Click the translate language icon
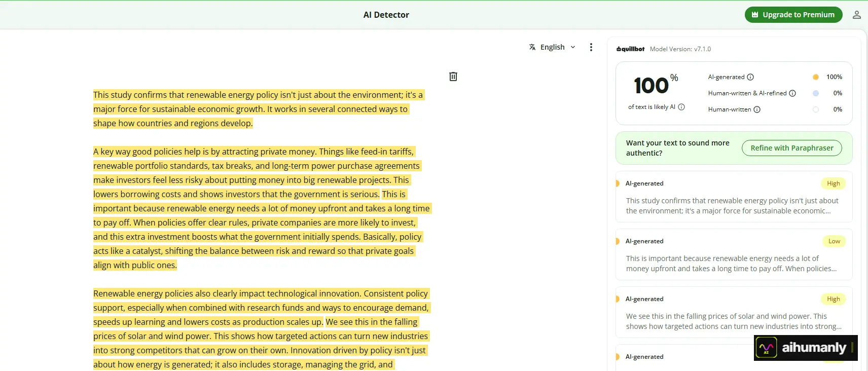 532,47
